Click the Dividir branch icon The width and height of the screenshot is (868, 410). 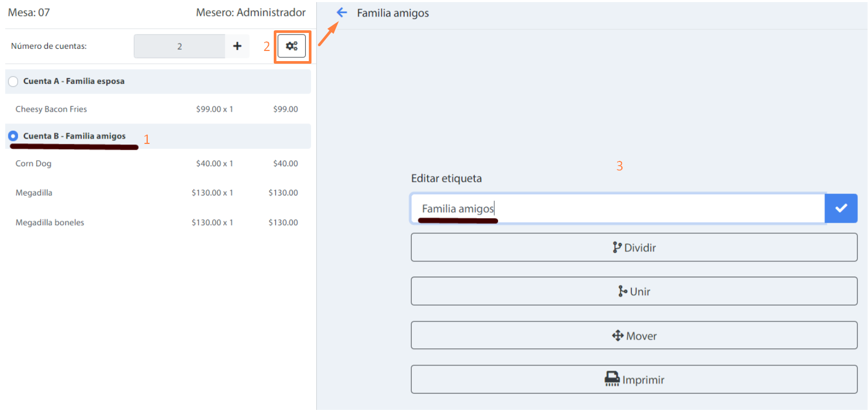point(617,247)
